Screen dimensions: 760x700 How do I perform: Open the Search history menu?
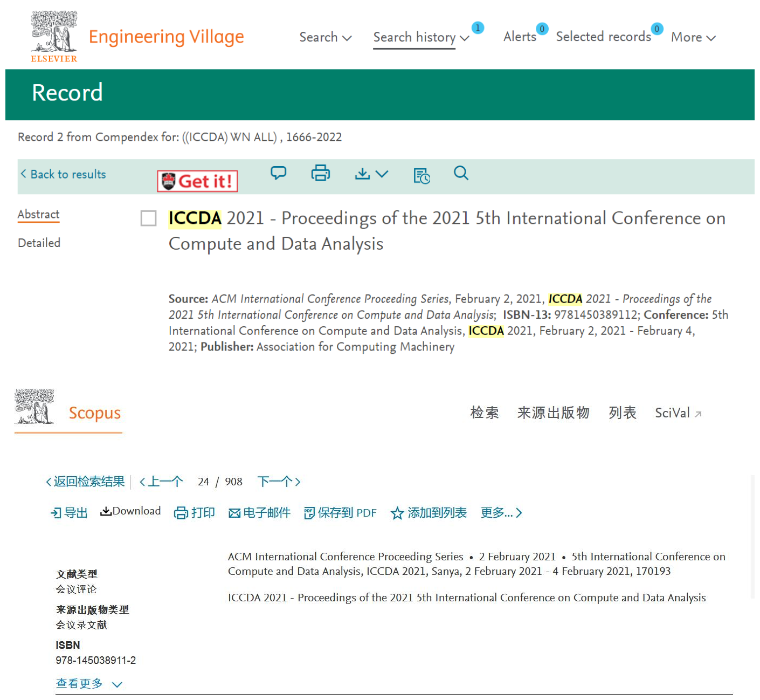click(x=421, y=37)
